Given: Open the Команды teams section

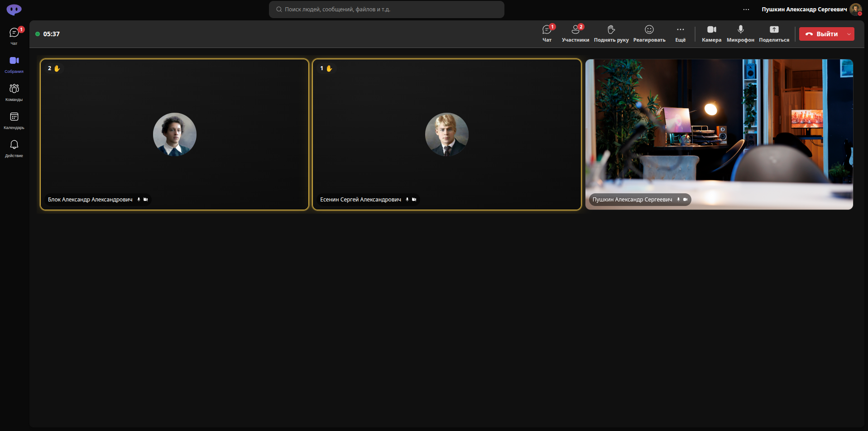Looking at the screenshot, I should pos(14,92).
